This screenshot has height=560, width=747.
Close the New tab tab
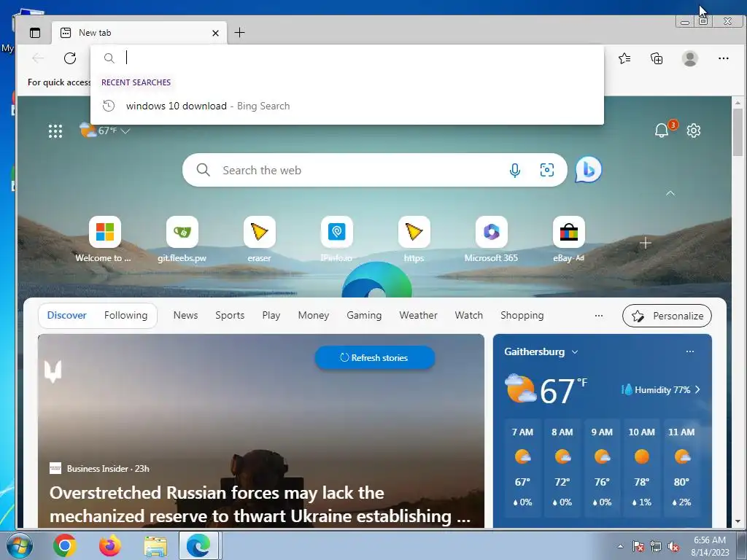[215, 33]
